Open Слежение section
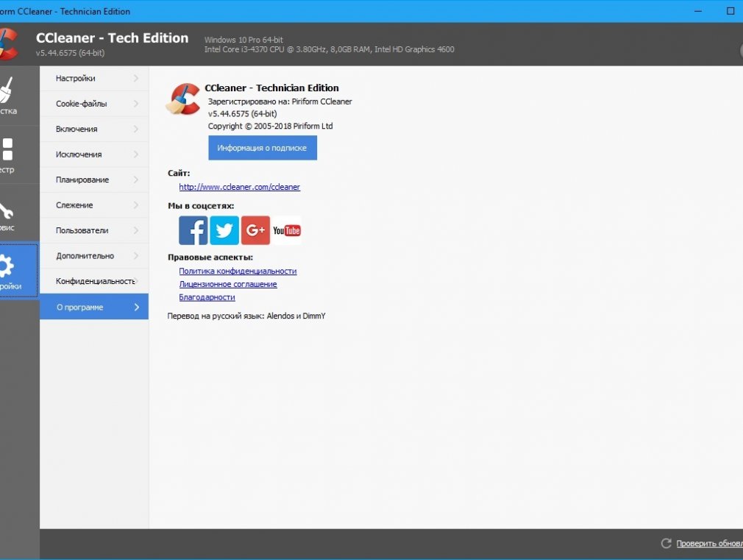This screenshot has width=743, height=560. pos(94,205)
